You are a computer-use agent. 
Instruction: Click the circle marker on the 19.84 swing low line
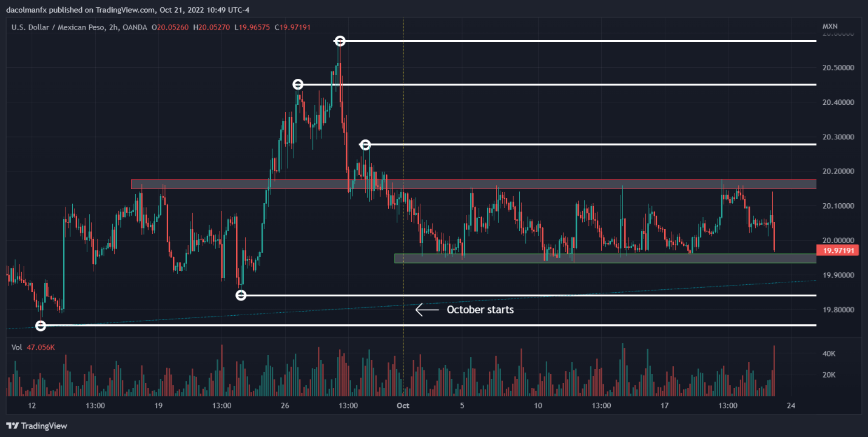pyautogui.click(x=241, y=295)
